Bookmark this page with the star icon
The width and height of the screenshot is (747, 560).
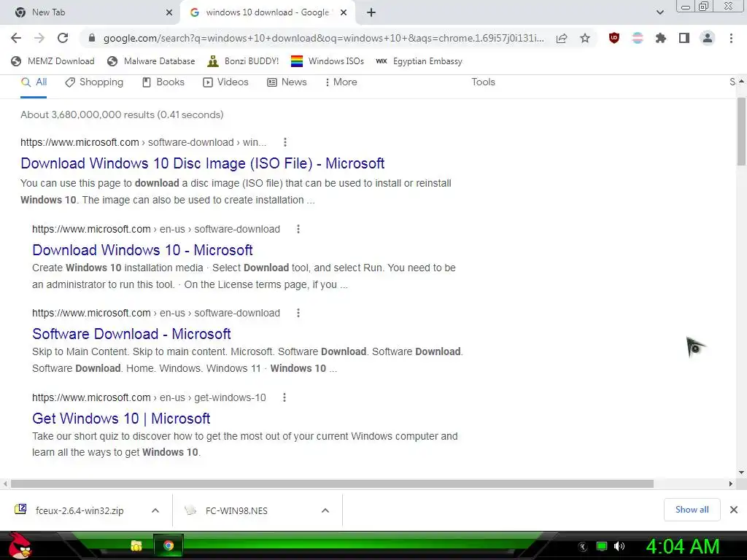click(x=585, y=38)
